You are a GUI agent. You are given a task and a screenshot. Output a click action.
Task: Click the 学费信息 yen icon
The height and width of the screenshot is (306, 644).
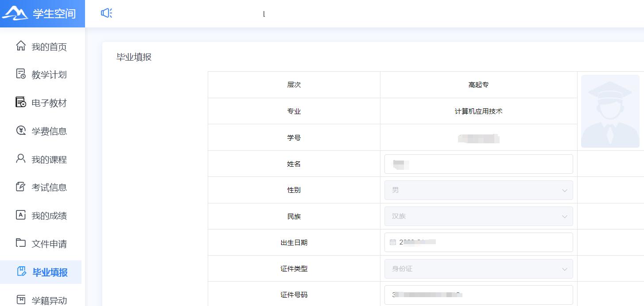pyautogui.click(x=21, y=130)
